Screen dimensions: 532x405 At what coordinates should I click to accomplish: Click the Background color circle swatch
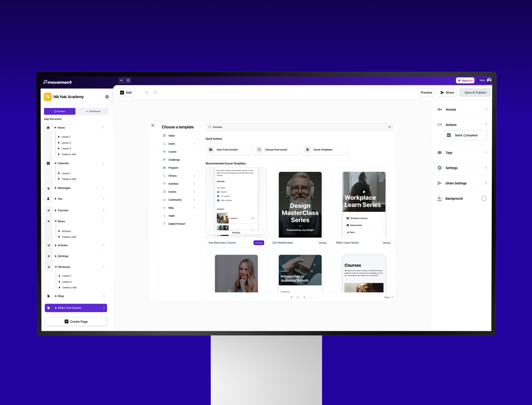[x=484, y=198]
